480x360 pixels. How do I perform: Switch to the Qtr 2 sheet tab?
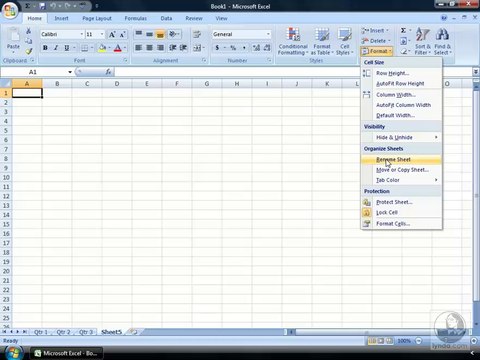point(63,332)
